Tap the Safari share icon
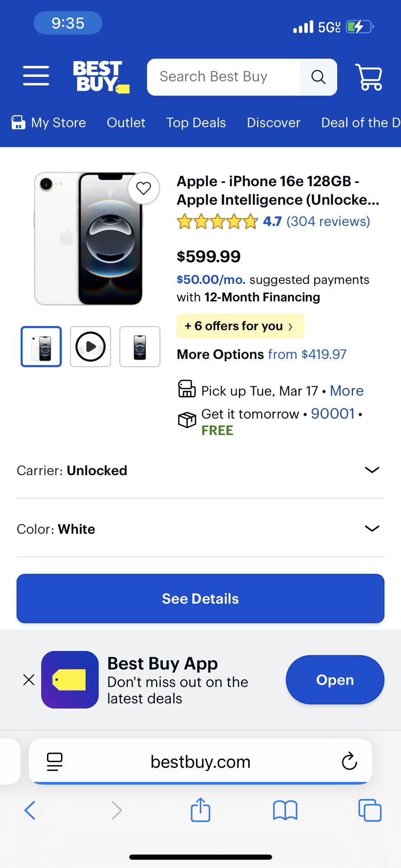Screen dimensions: 401x868 click(200, 810)
